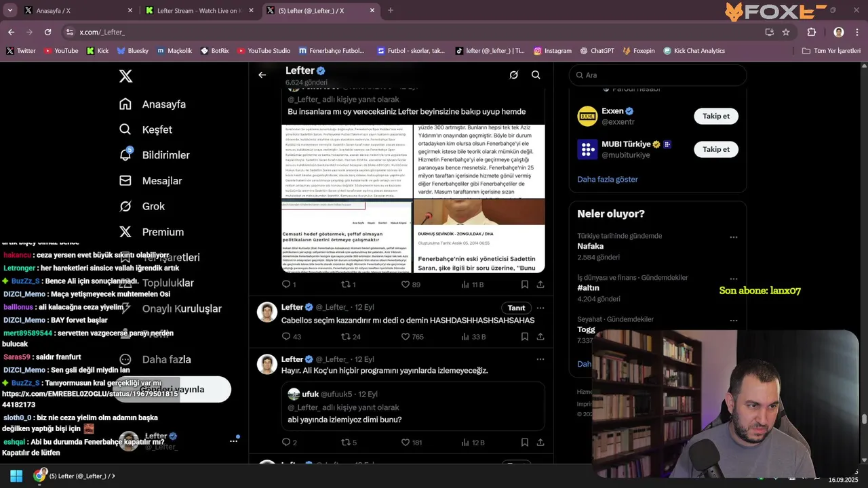Bookmark the tweet with 11 B views
This screenshot has height=488, width=868.
coord(525,285)
